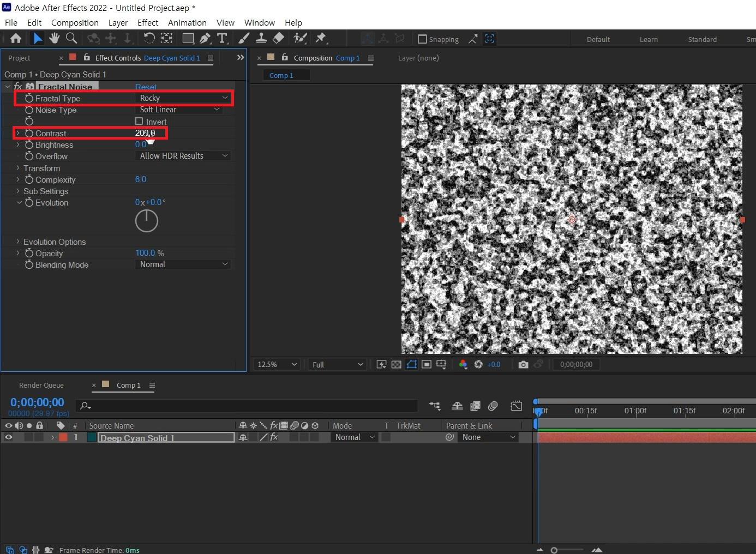756x554 pixels.
Task: Click the reset exposure icon
Action: coord(478,364)
